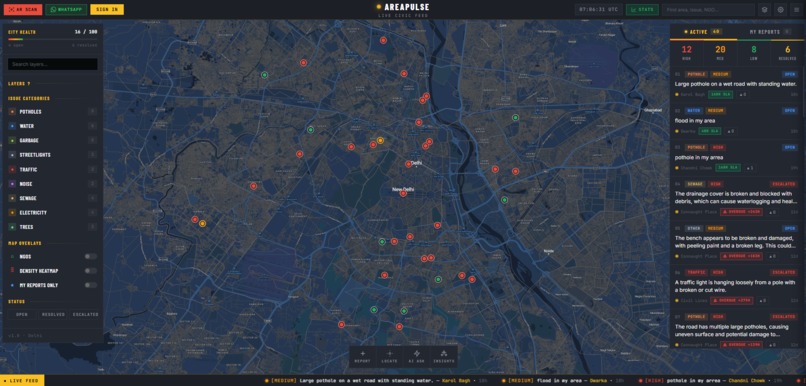The image size is (806, 386).
Task: Click the Sign In button
Action: pos(107,9)
